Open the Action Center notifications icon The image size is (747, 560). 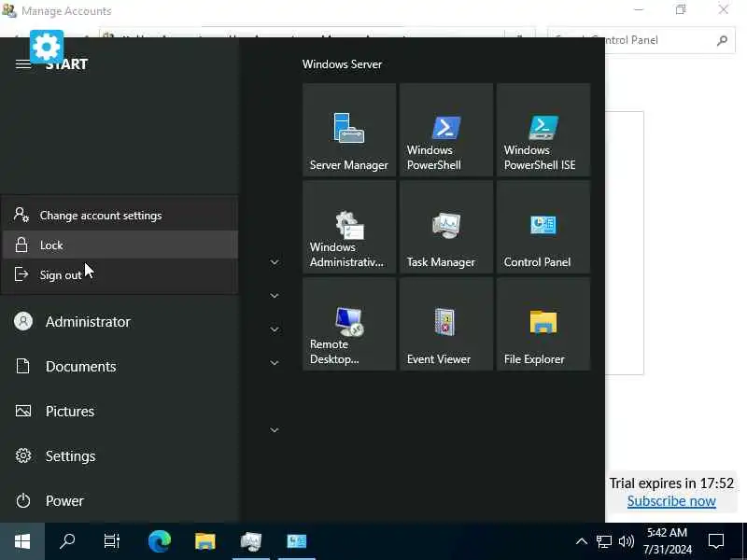(x=716, y=541)
